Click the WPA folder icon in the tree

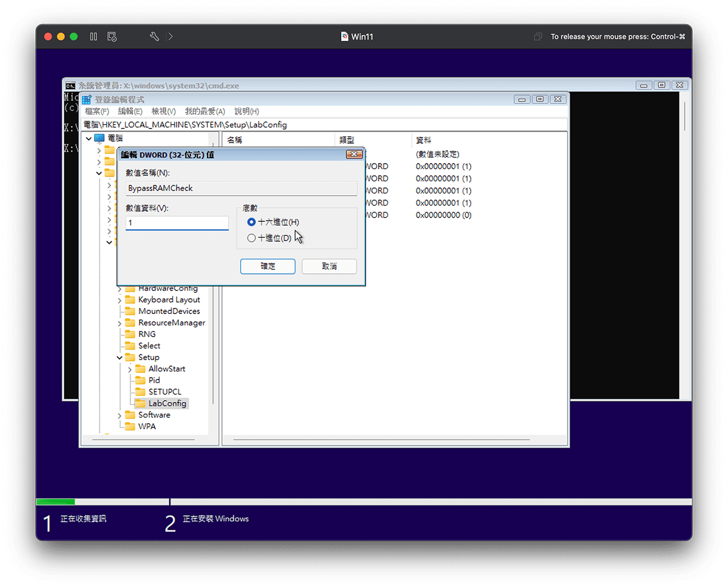[130, 426]
